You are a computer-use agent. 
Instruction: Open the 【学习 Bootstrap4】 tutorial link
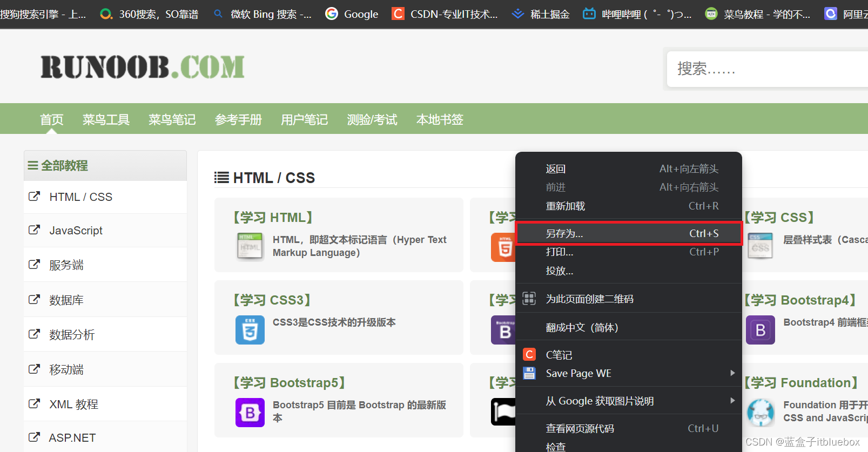click(x=800, y=300)
